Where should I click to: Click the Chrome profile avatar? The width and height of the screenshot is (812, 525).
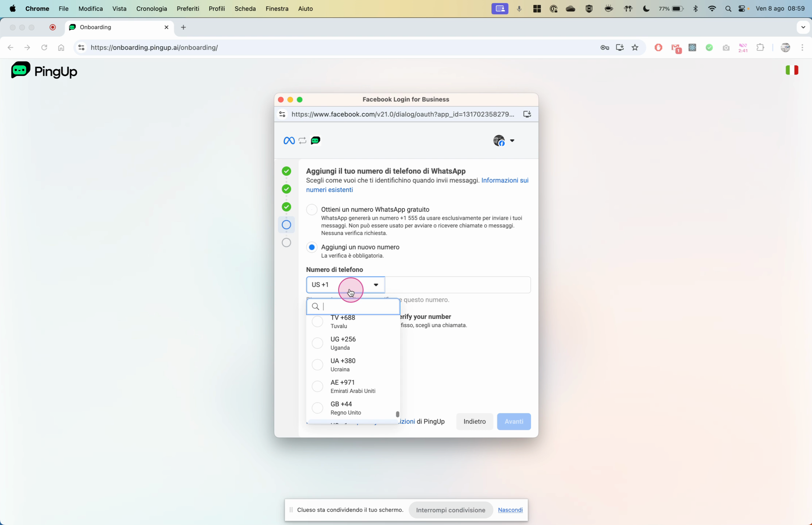785,47
